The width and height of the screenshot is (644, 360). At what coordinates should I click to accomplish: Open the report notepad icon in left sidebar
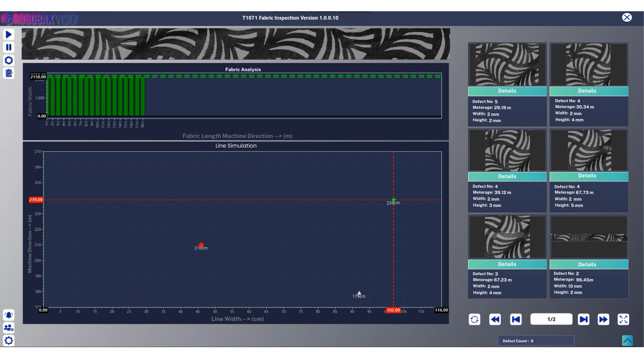(x=9, y=73)
